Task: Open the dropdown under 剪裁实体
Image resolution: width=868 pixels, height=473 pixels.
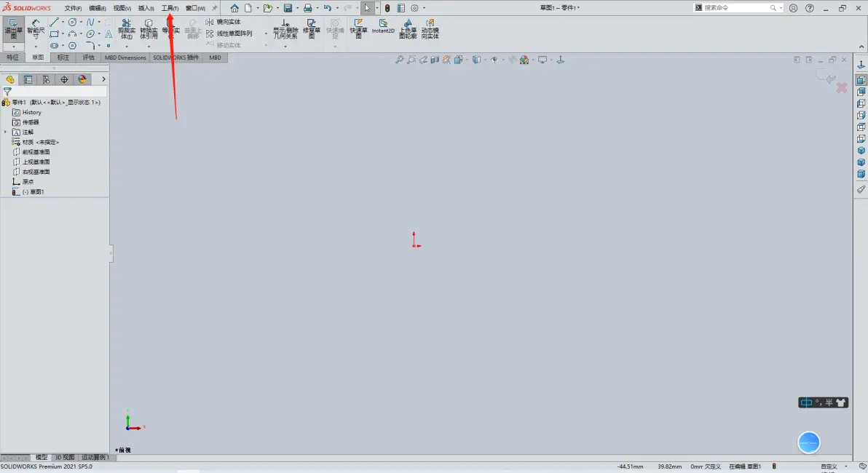Action: point(126,46)
